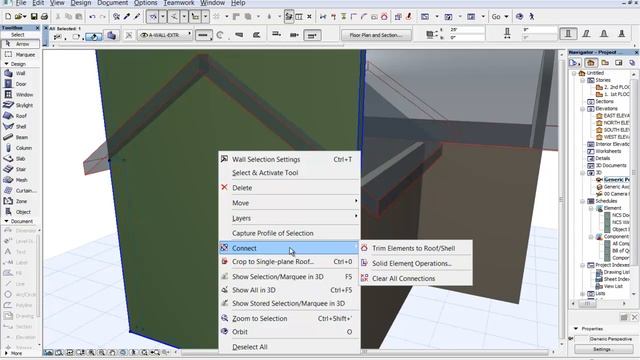Toggle vertical straight wall geometry button

pyautogui.click(x=568, y=34)
